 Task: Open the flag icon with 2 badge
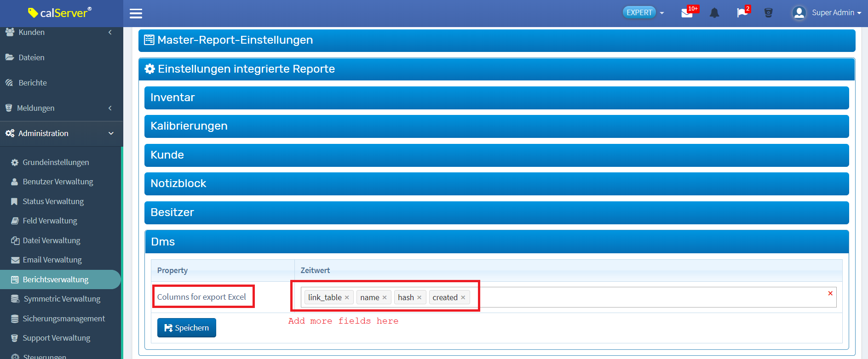(742, 13)
